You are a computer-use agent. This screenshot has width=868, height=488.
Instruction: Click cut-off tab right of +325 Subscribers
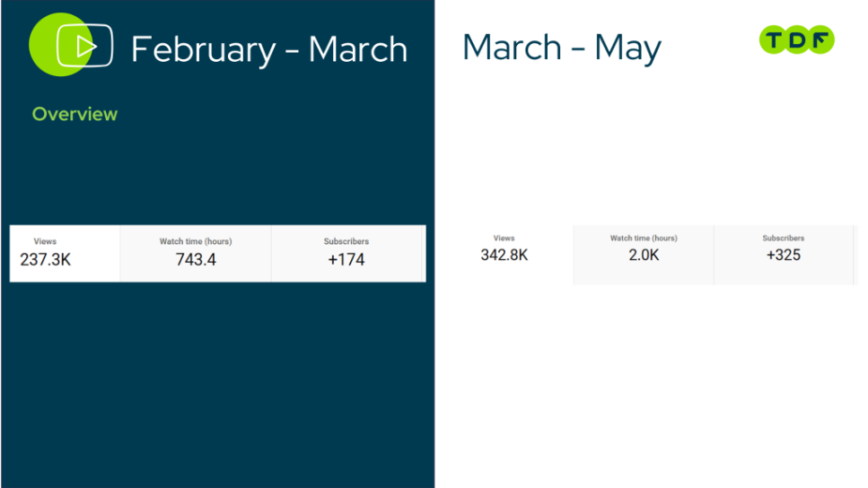[855, 255]
